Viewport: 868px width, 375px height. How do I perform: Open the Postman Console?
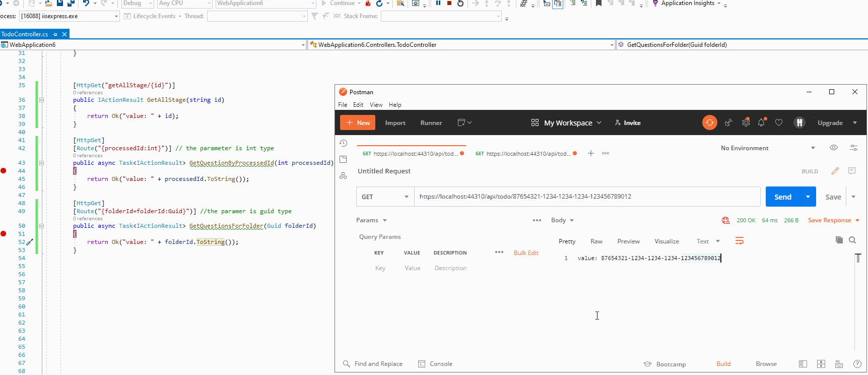click(x=435, y=364)
